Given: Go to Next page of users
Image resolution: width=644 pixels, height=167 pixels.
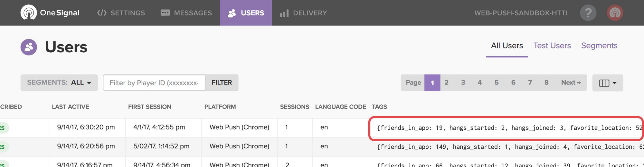Looking at the screenshot, I should [571, 83].
